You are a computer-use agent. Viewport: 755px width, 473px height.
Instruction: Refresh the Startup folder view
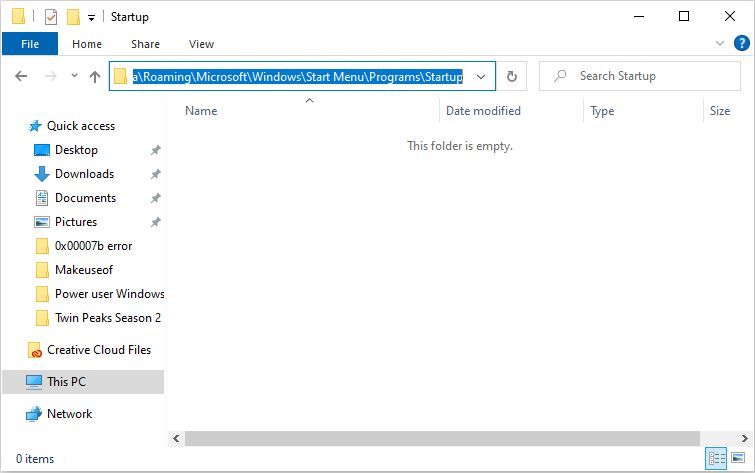coord(512,76)
